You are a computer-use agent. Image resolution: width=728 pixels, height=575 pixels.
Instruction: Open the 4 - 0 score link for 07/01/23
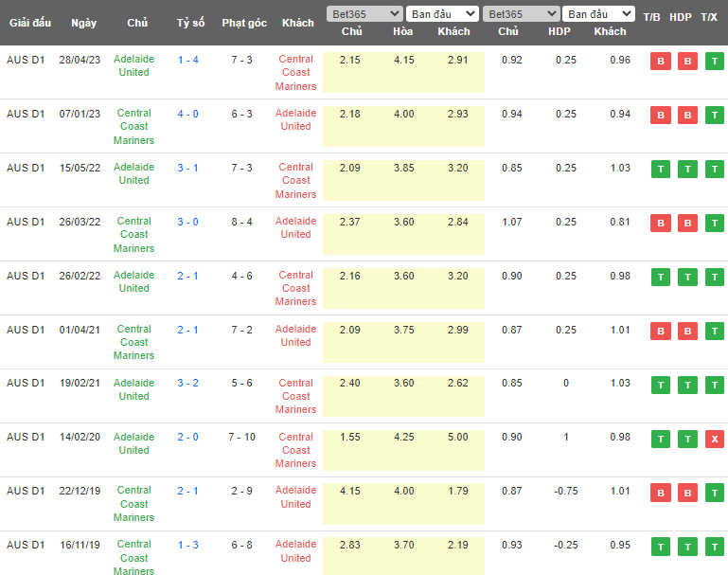(188, 114)
